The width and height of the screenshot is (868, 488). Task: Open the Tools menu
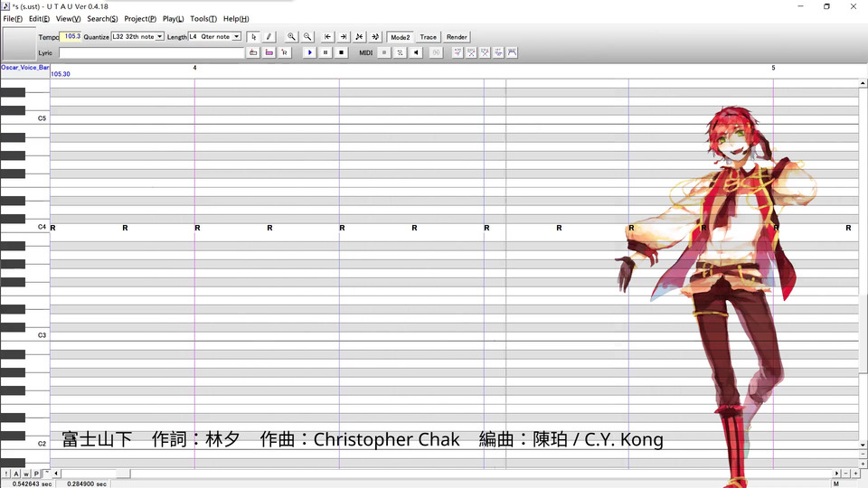[203, 19]
